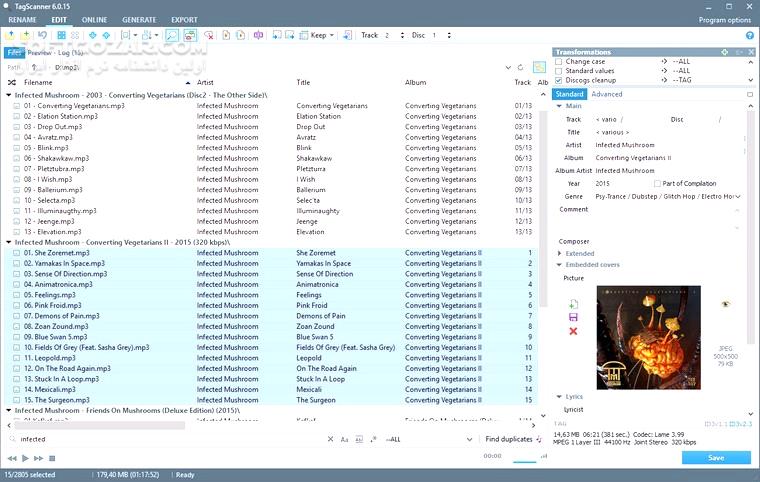The width and height of the screenshot is (760, 482).
Task: Enable the Standard values transformation checkbox
Action: click(558, 71)
